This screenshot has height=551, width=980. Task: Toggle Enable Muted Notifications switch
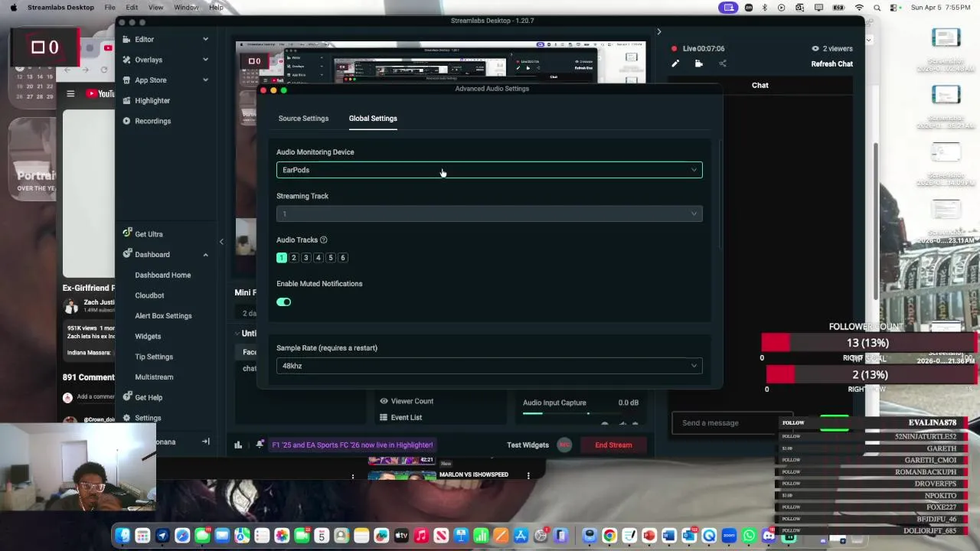[284, 302]
